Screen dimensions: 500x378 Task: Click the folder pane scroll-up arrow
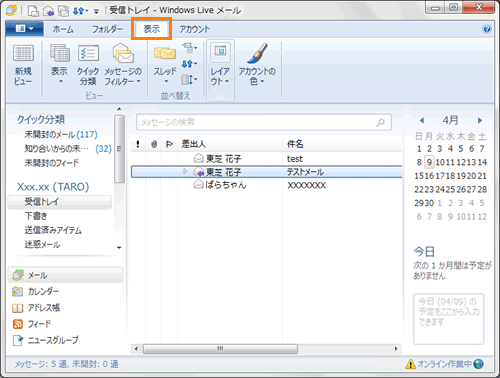pos(119,109)
